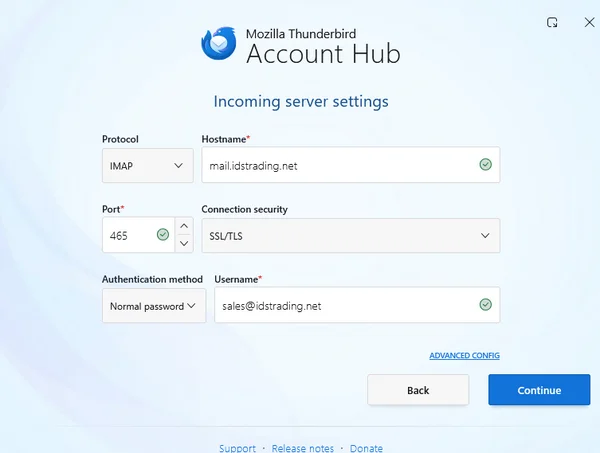Open the Protocol dropdown showing IMAP
600x453 pixels.
tap(147, 165)
